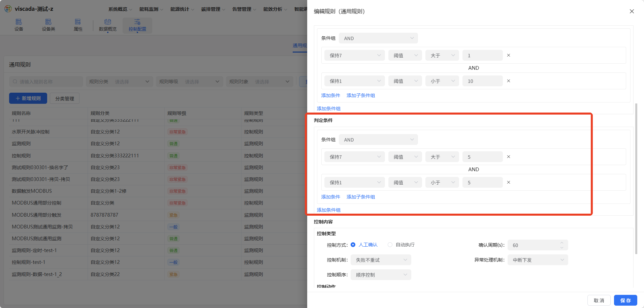
Task: Open the 控制机制 失败不重试 dropdown
Action: click(381, 260)
